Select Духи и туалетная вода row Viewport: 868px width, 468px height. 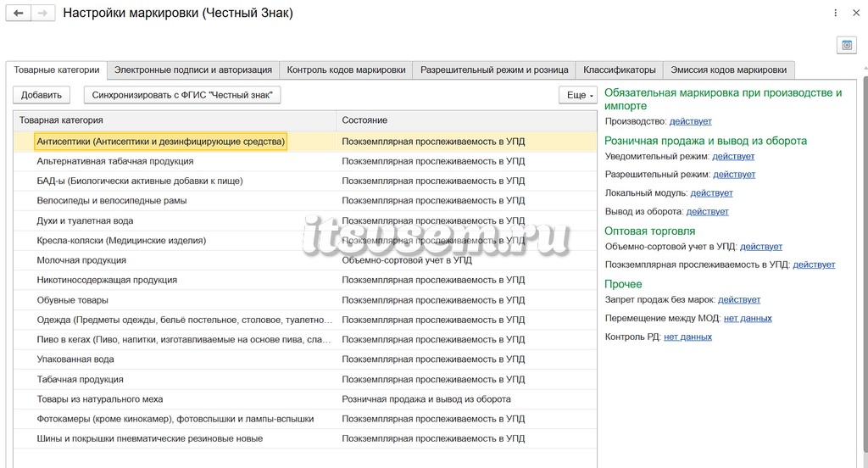tap(305, 221)
